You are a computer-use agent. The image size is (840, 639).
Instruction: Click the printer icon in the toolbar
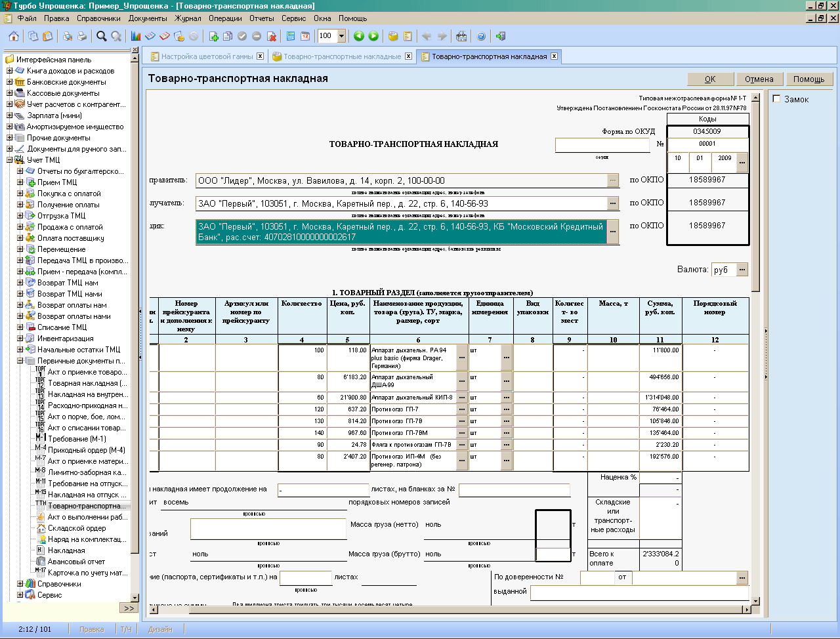click(x=82, y=37)
